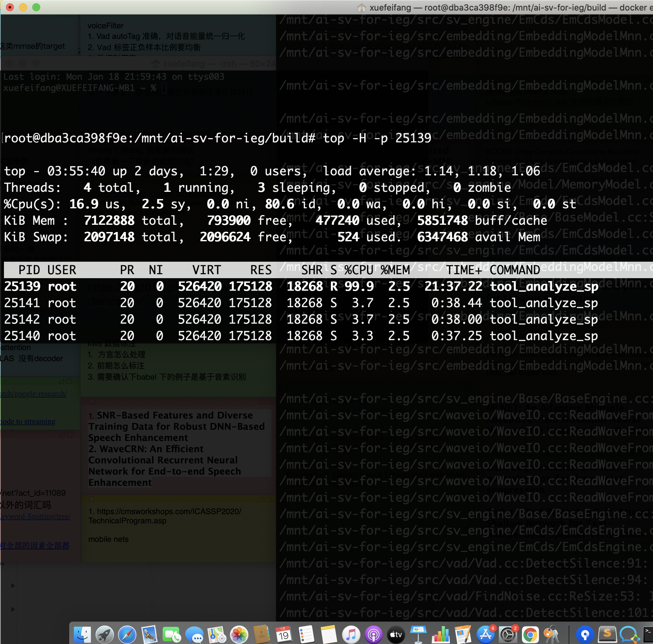The width and height of the screenshot is (653, 644).
Task: Click 'WaveCRN' paper title in pink note
Action: [x=165, y=465]
